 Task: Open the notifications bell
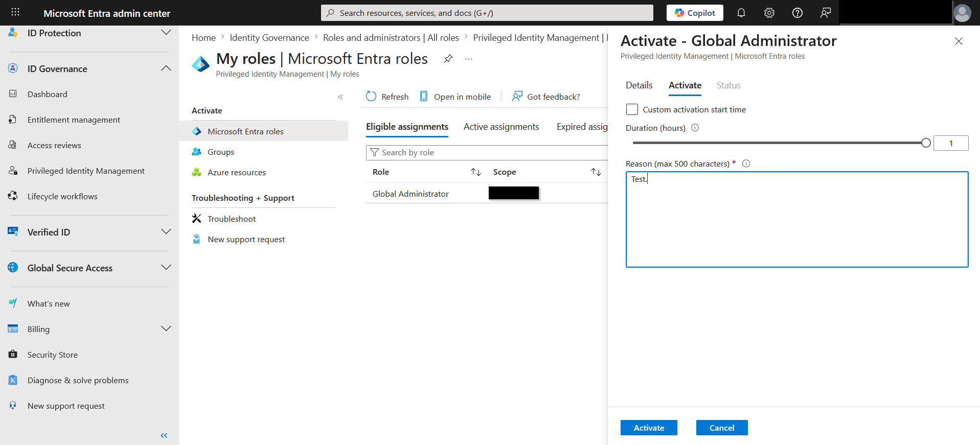[x=741, y=13]
